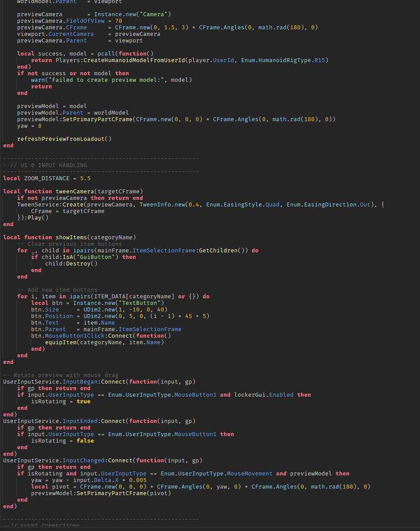
Task: Click the "isRotating = true" assignment
Action: pos(61,402)
